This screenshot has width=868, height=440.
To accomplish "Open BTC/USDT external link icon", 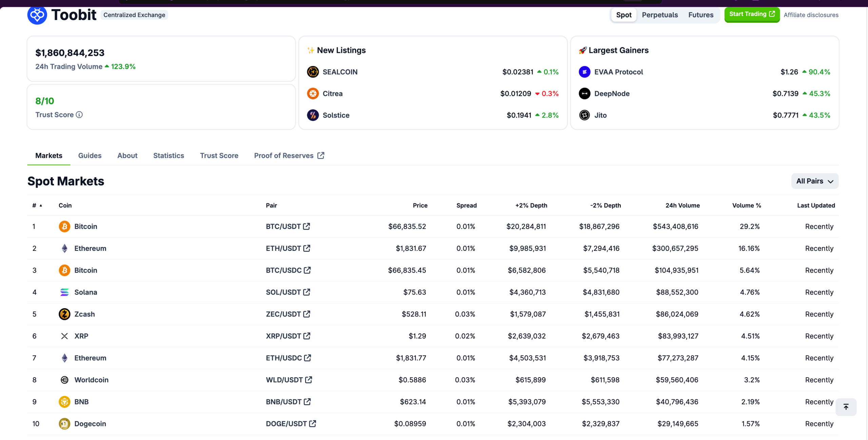I will (307, 226).
